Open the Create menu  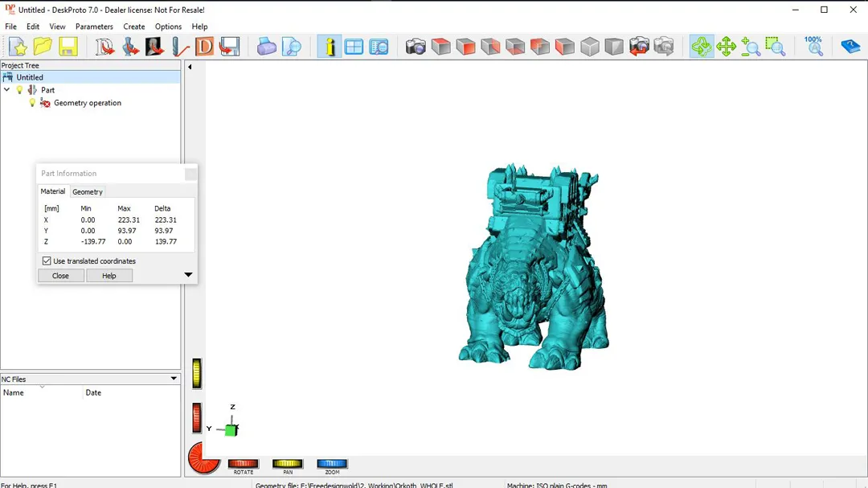click(x=134, y=27)
